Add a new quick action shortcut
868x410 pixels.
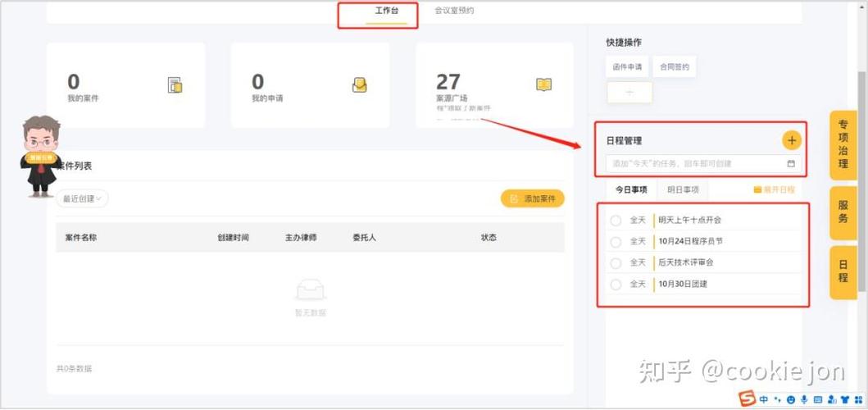click(629, 93)
